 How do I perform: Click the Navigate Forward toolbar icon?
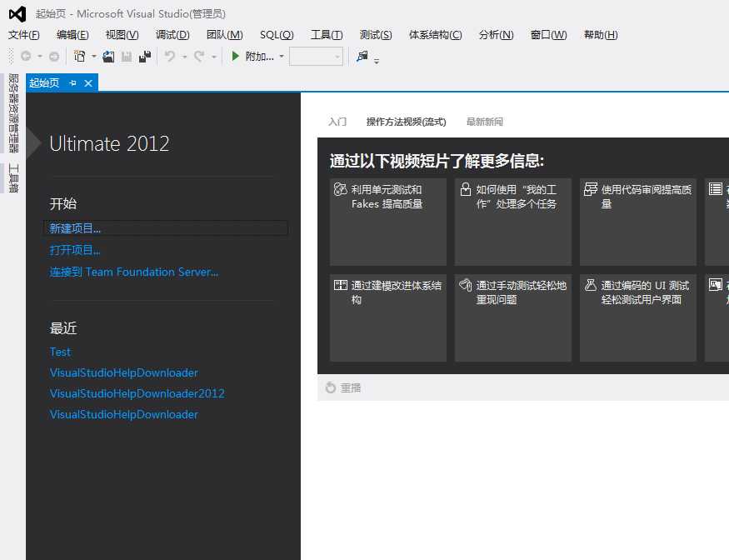[x=54, y=57]
